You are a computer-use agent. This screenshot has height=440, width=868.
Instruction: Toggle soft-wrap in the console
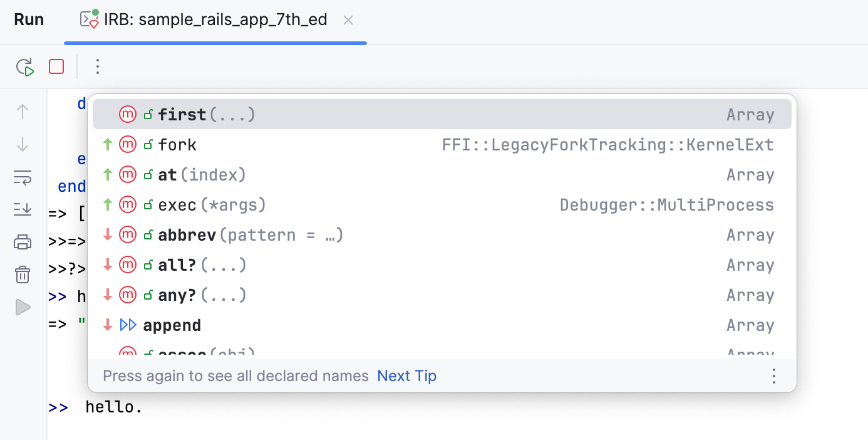pos(23,177)
